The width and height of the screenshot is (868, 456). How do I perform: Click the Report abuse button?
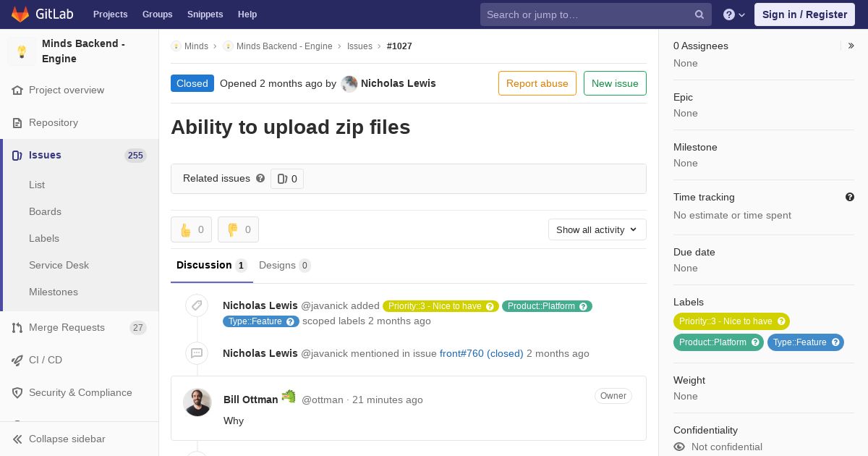pyautogui.click(x=537, y=83)
